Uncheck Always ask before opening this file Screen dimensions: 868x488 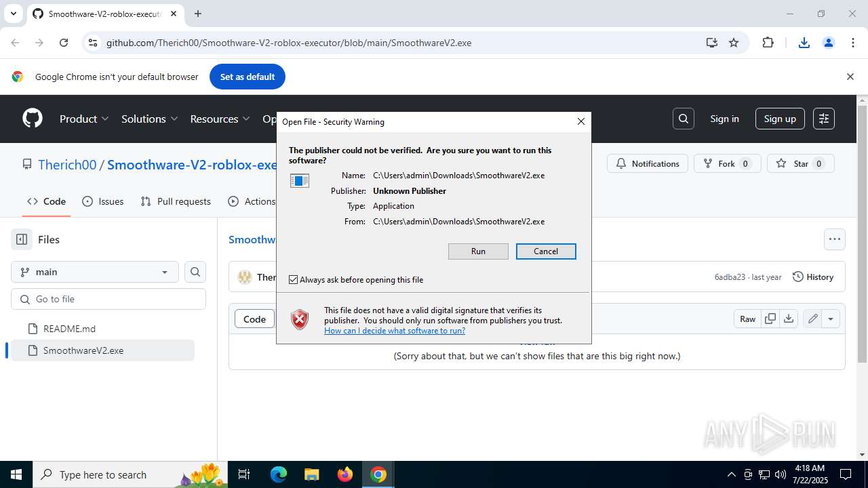tap(293, 280)
